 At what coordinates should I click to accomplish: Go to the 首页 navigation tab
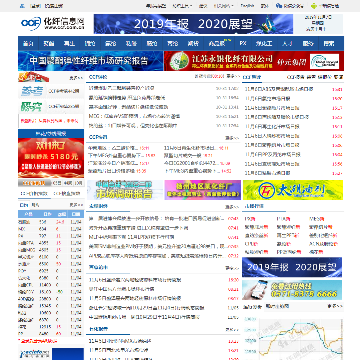28,44
